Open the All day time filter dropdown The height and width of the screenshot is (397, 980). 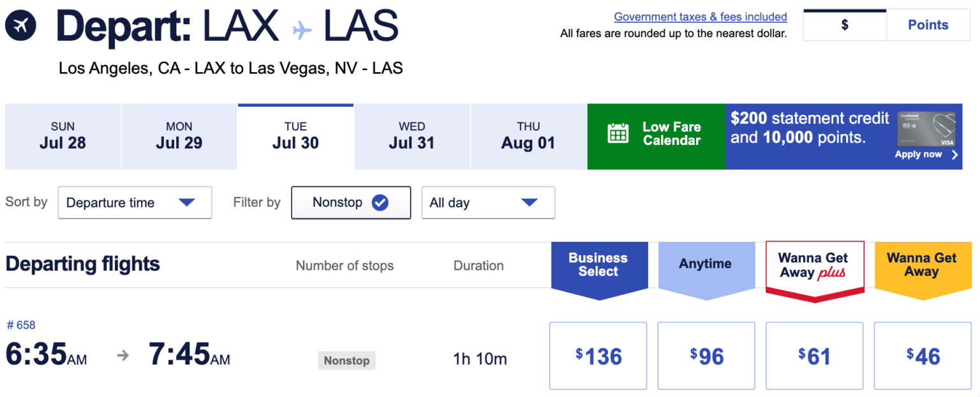[488, 202]
